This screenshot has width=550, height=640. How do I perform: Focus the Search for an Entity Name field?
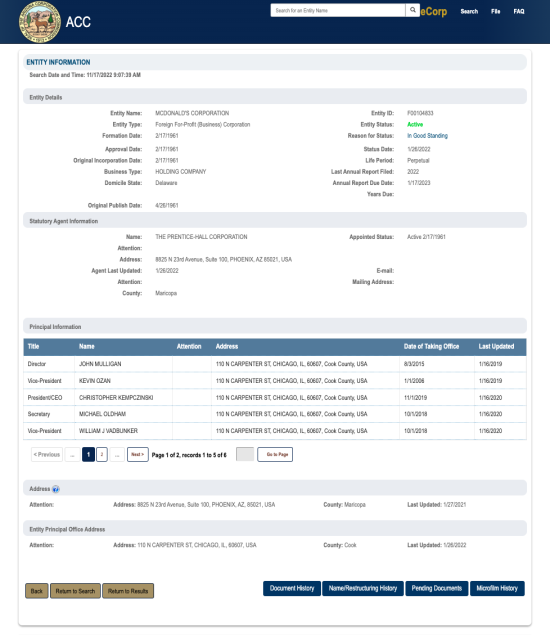point(338,10)
